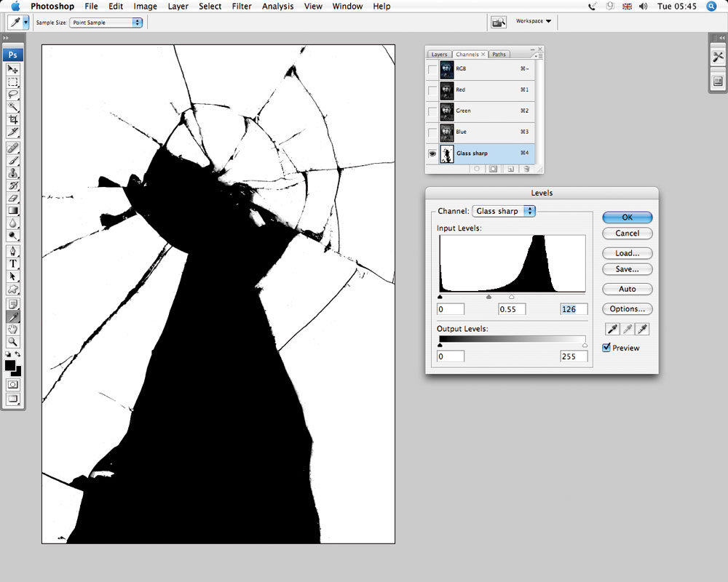
Task: Click the load channel as selection icon
Action: tap(478, 169)
